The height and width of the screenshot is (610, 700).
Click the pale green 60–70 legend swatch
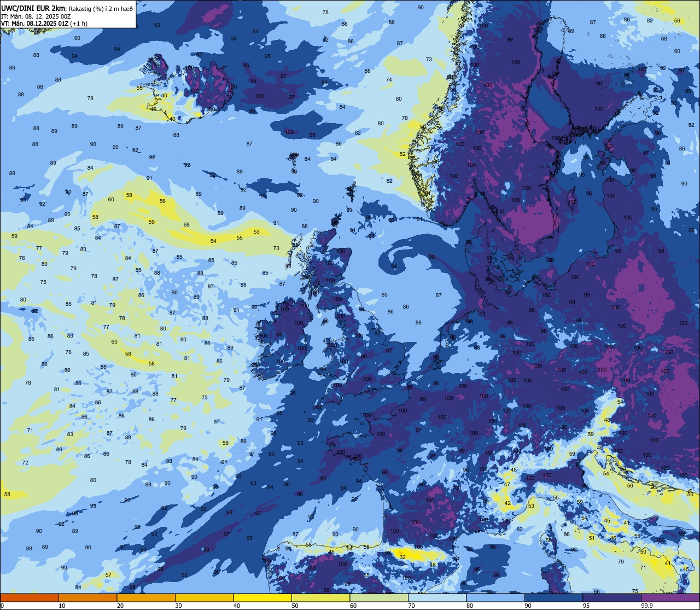coord(379,597)
